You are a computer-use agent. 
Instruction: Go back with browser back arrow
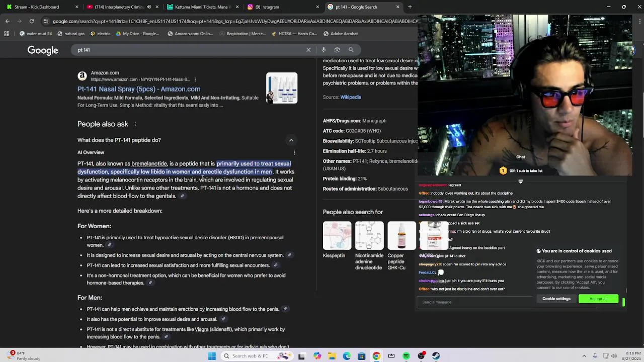(x=7, y=21)
